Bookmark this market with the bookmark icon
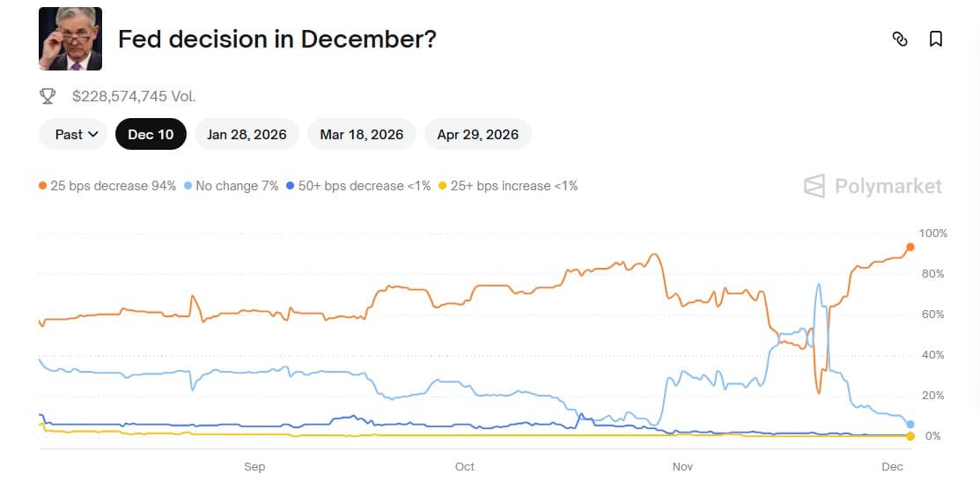Image resolution: width=980 pixels, height=482 pixels. (x=936, y=39)
